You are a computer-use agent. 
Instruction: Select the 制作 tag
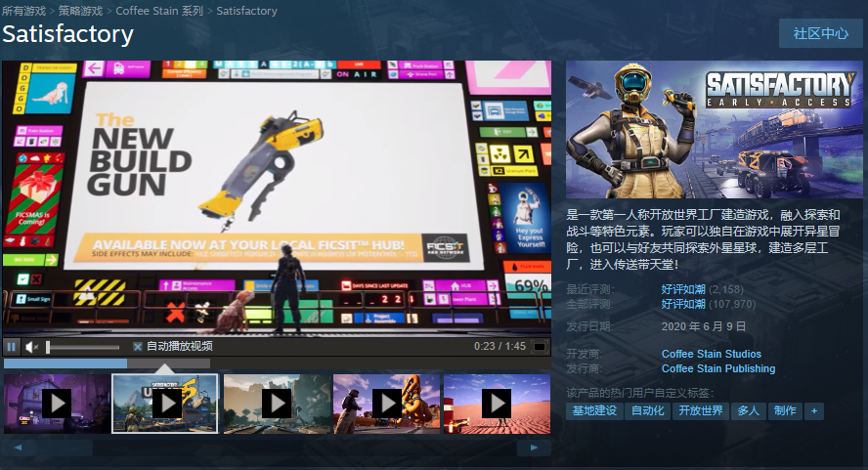click(785, 410)
